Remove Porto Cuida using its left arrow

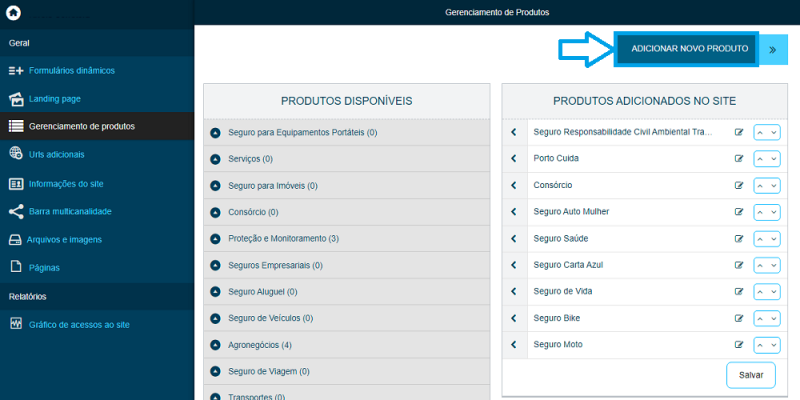pyautogui.click(x=514, y=159)
